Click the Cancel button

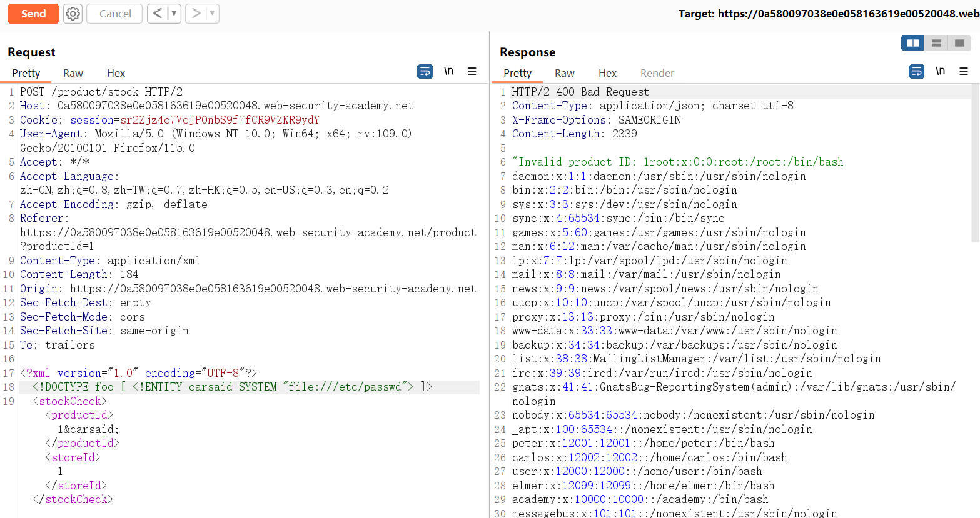pos(114,14)
